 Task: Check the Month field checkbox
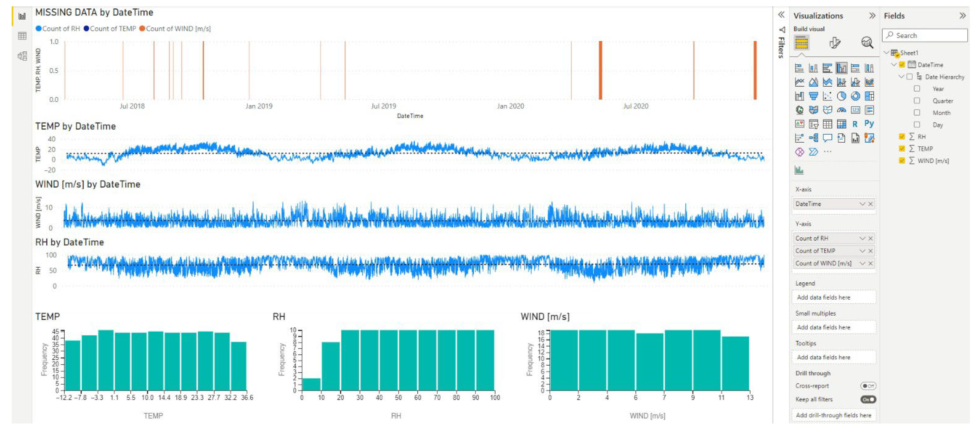[x=917, y=113]
